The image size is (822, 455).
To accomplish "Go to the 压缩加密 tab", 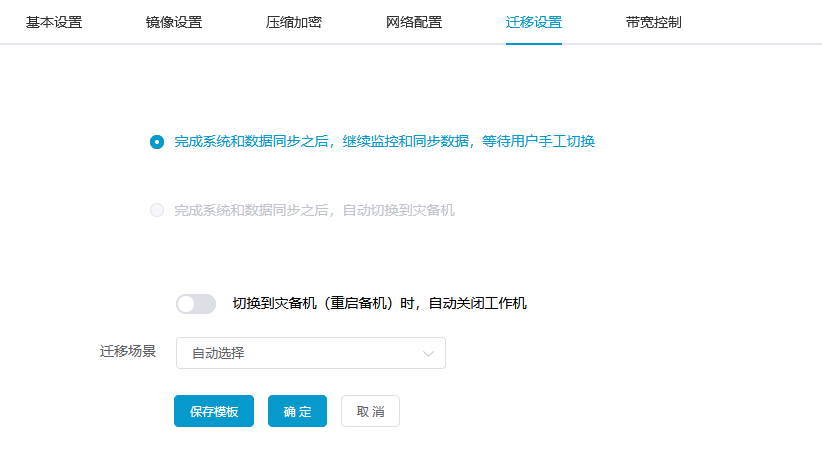I will (294, 23).
